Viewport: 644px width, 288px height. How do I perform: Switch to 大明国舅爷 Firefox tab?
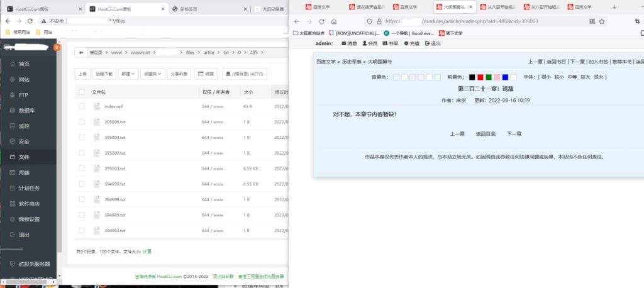(454, 7)
